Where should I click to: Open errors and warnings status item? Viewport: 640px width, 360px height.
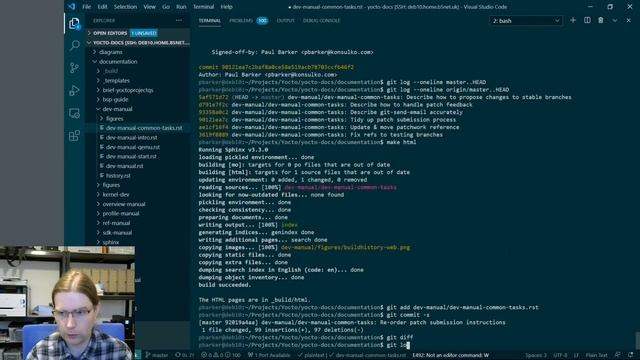220,355
